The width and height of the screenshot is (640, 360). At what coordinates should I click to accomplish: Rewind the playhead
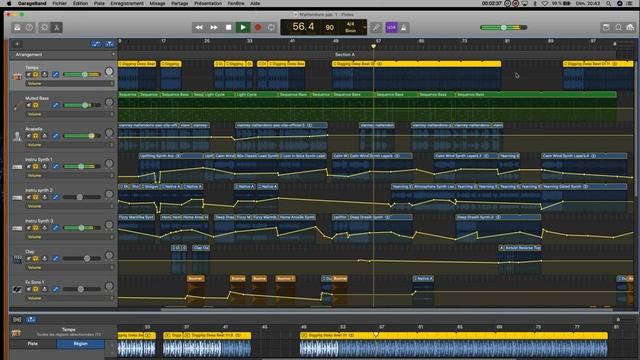pos(199,27)
